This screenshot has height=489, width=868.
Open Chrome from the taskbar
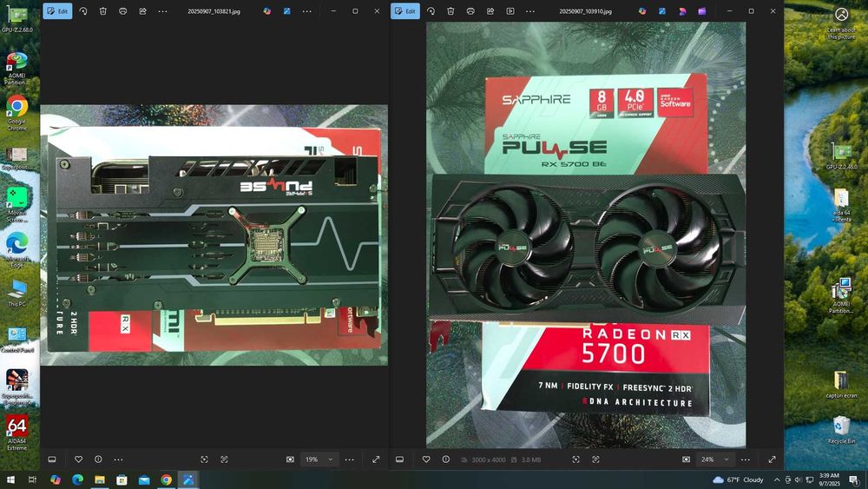[166, 479]
